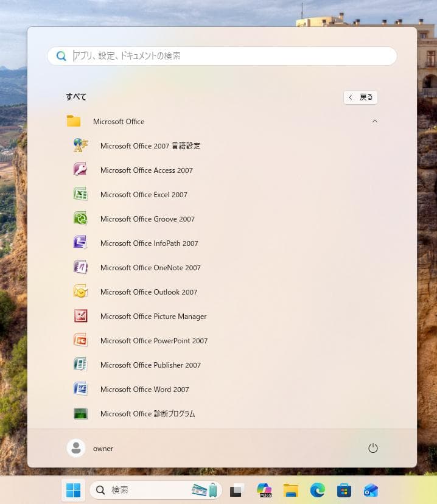
Task: Open Microsoft Office Access 2007
Action: click(146, 170)
